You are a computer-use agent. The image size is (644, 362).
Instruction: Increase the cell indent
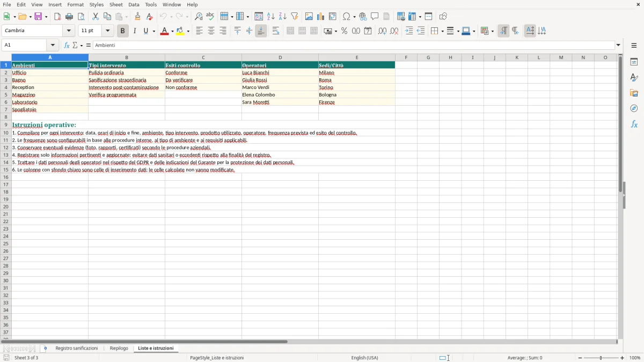coord(409,31)
